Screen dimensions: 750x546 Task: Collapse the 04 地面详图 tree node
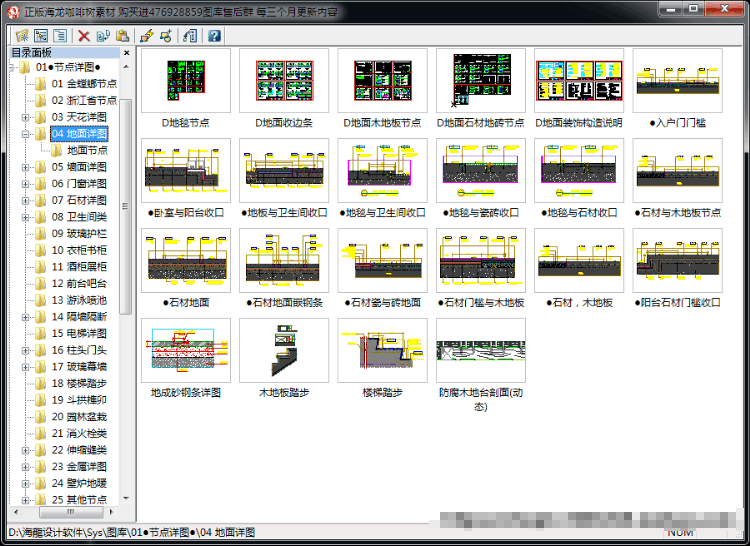25,134
